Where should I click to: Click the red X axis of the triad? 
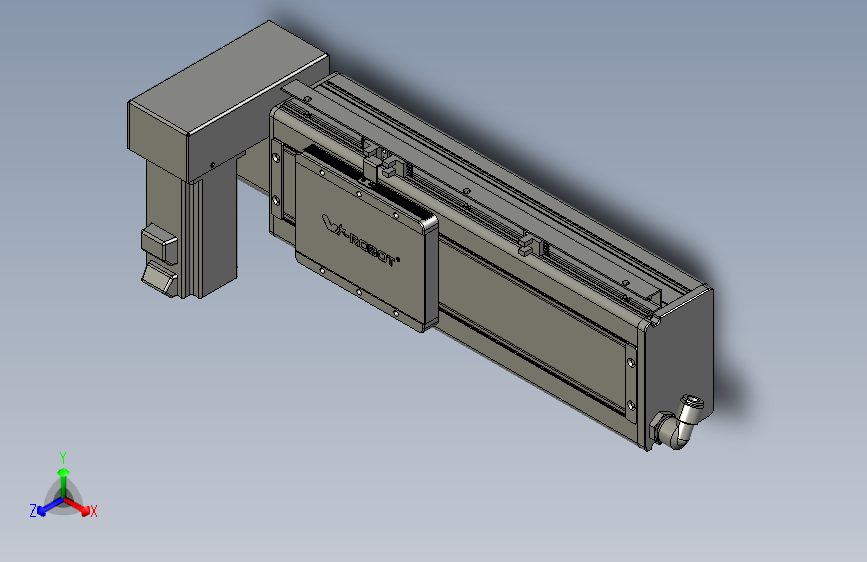[x=77, y=506]
